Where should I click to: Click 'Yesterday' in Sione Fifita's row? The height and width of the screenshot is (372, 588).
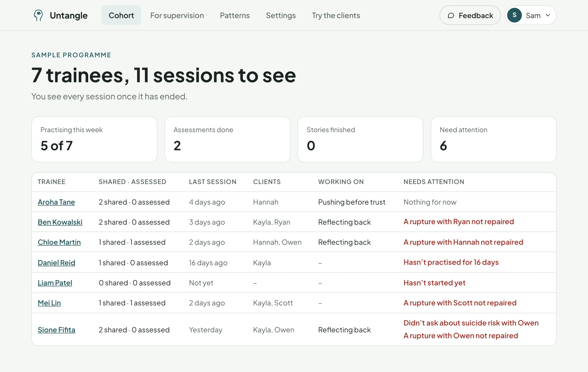(x=206, y=330)
